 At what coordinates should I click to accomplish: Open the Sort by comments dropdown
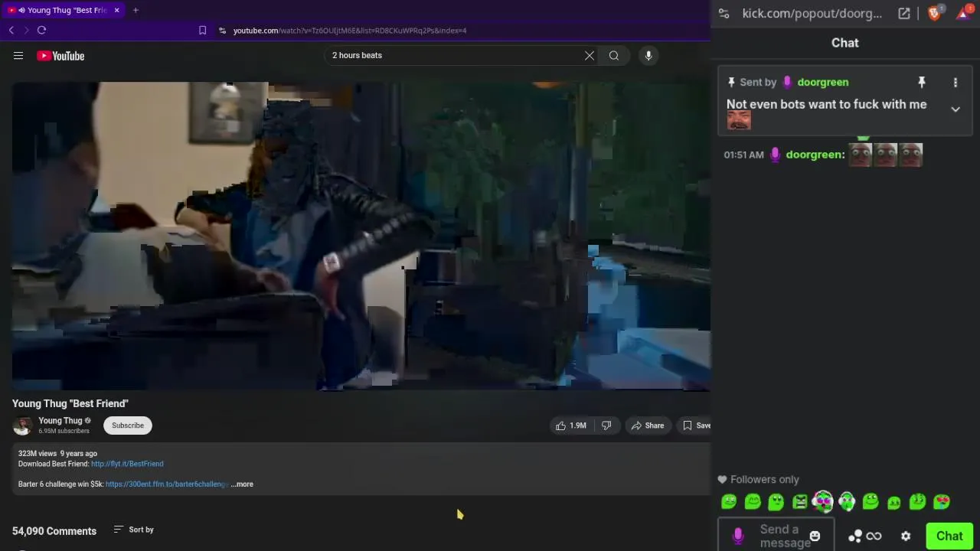pos(134,530)
